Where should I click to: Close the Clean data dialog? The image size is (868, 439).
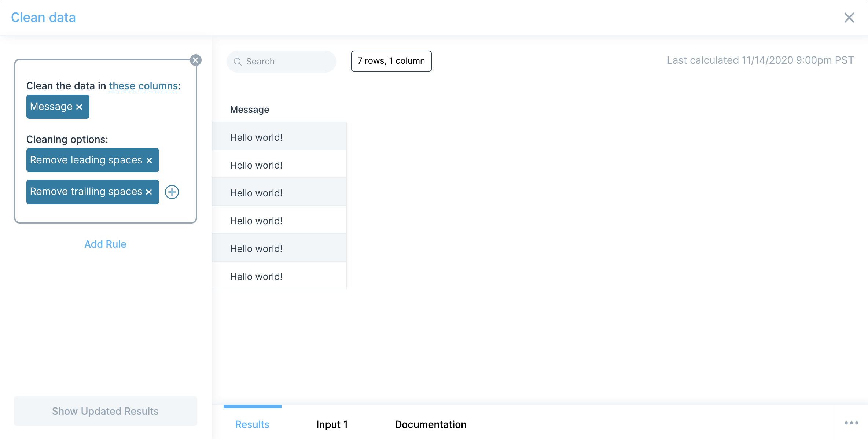(849, 18)
